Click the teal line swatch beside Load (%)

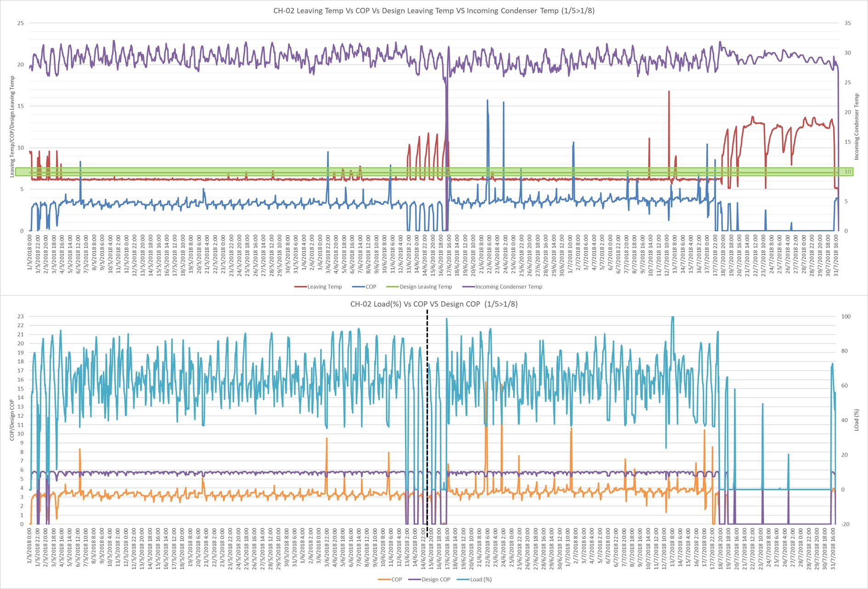pos(463,579)
